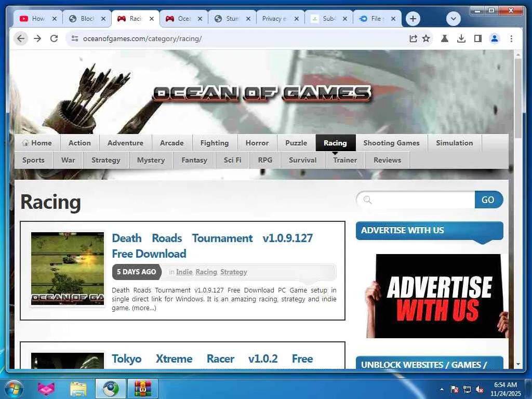
Task: Open the Simulation category
Action: pyautogui.click(x=455, y=143)
